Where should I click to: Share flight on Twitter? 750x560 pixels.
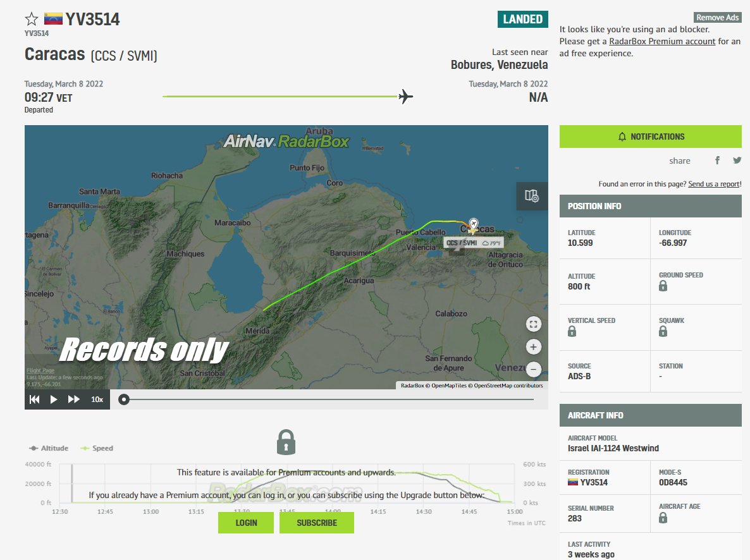pos(737,160)
